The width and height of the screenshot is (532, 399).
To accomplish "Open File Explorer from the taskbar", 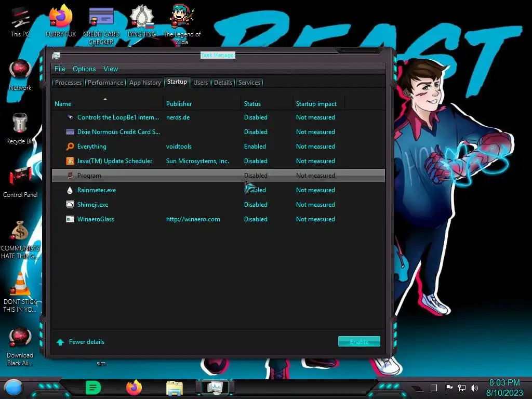I will [x=175, y=388].
